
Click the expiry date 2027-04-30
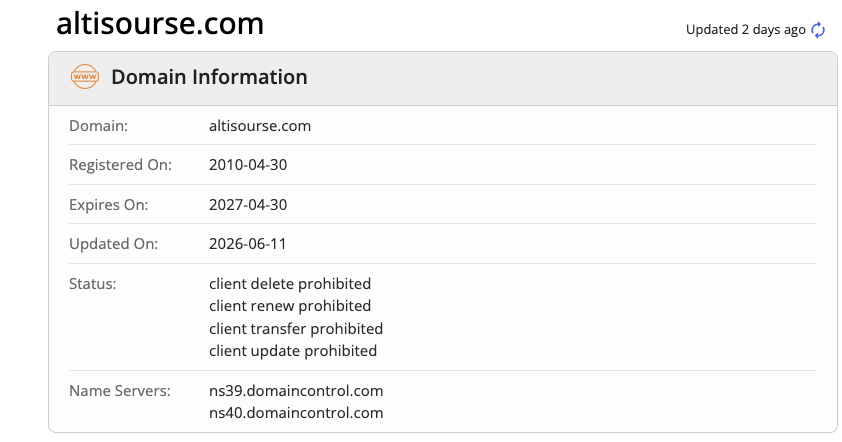click(x=248, y=205)
